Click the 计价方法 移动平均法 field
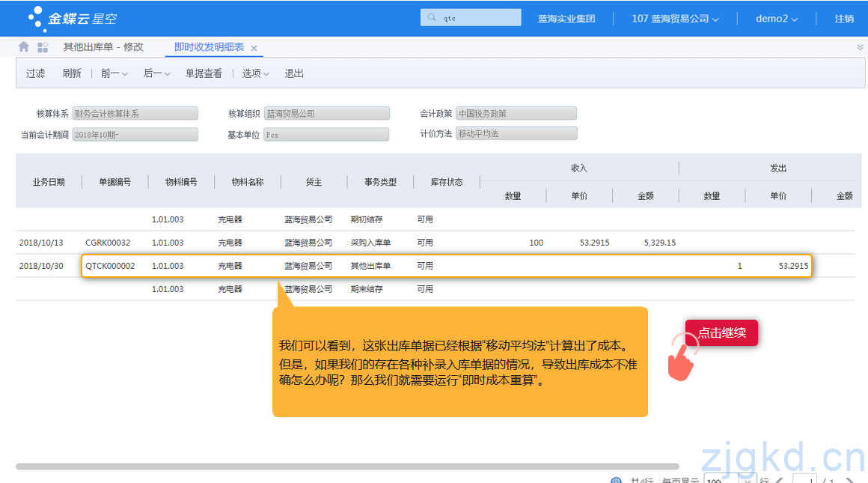The image size is (868, 483). [x=516, y=133]
